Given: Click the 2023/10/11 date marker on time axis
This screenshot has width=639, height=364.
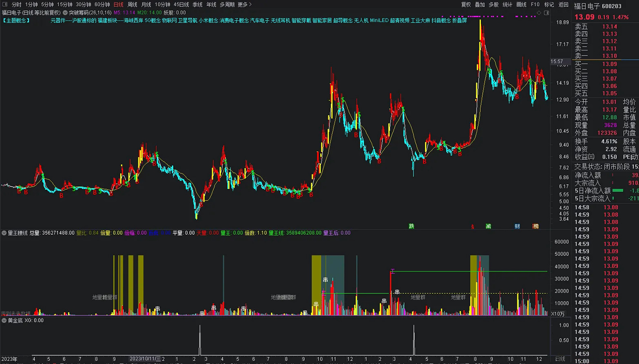Looking at the screenshot, I should coord(145,359).
